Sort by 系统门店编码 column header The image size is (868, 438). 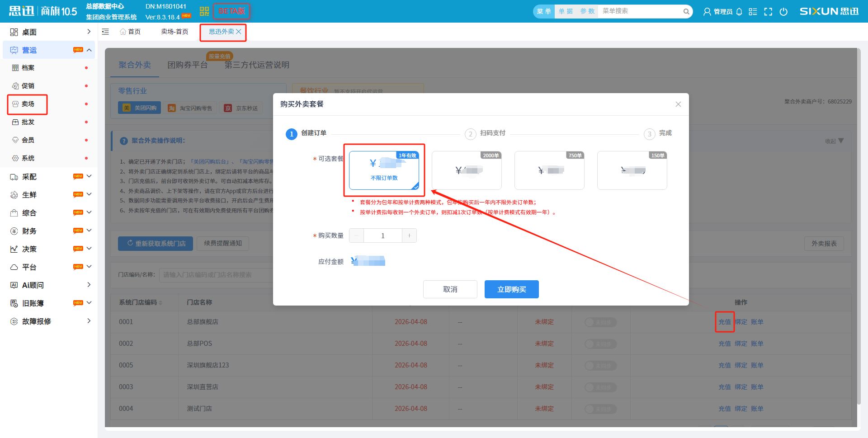tap(141, 302)
